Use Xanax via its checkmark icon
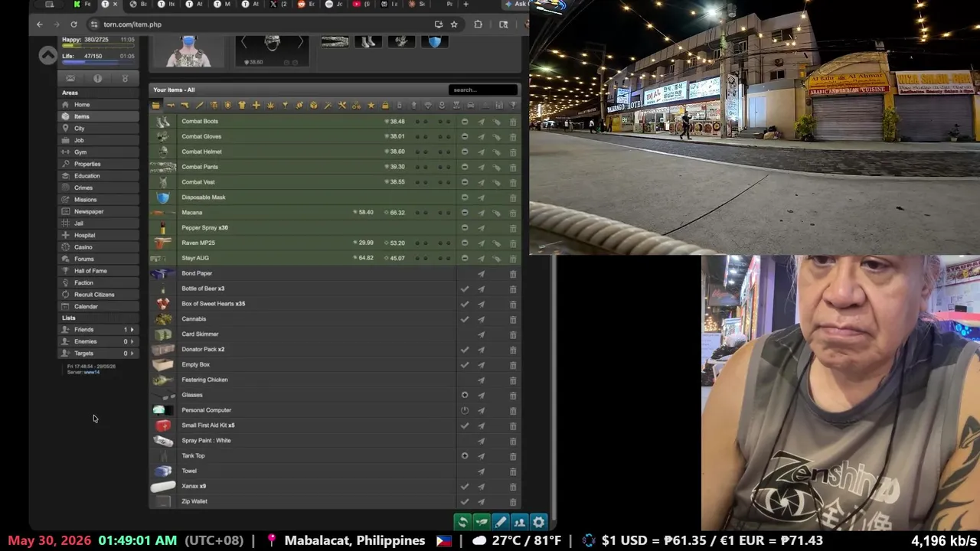 465,486
